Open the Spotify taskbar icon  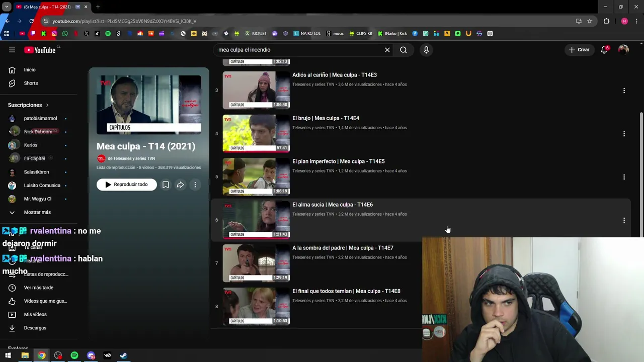(x=74, y=355)
